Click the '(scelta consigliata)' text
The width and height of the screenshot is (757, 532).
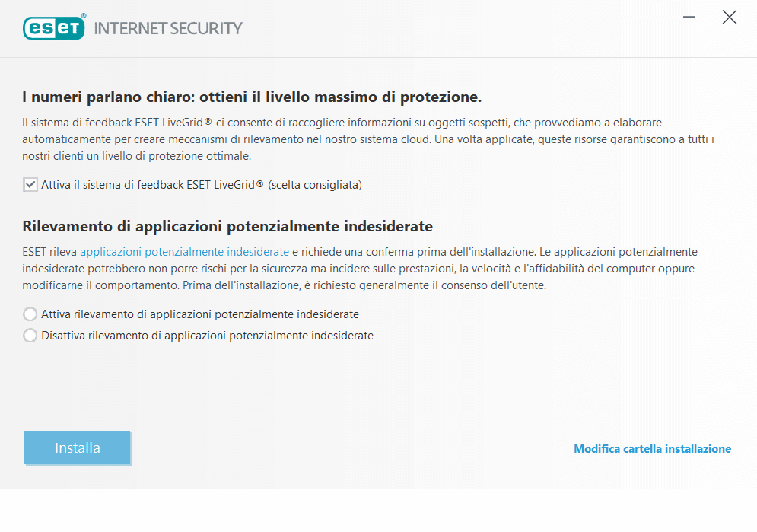point(315,185)
